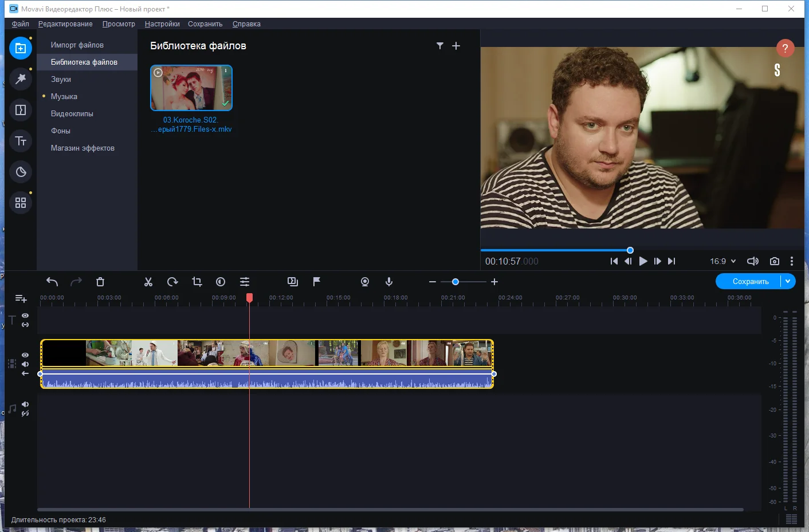Toggle title track link icon
809x532 pixels.
click(x=25, y=325)
